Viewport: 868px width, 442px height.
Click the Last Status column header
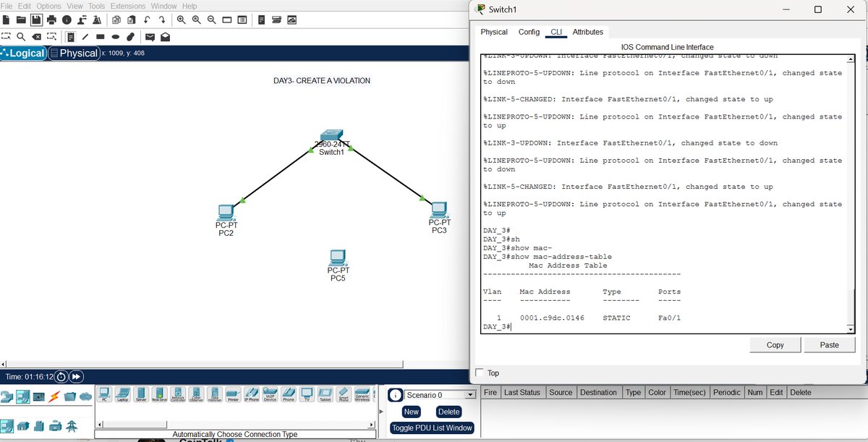coord(522,392)
